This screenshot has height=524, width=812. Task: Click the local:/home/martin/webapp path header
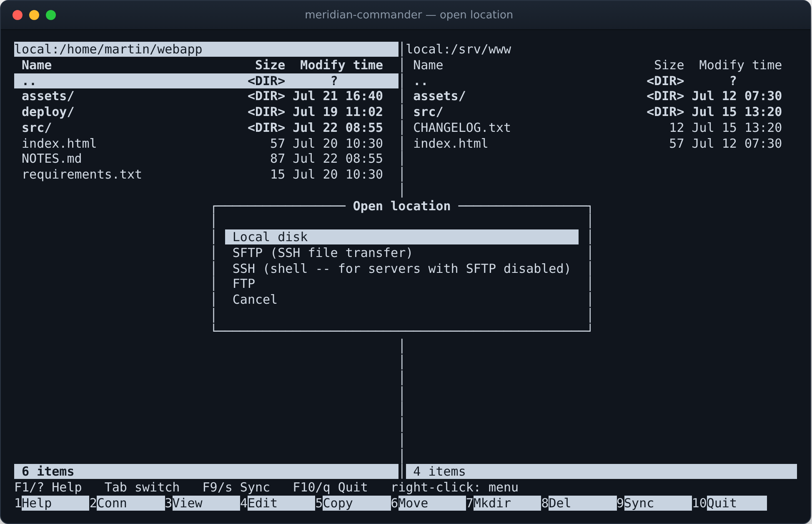pos(206,49)
